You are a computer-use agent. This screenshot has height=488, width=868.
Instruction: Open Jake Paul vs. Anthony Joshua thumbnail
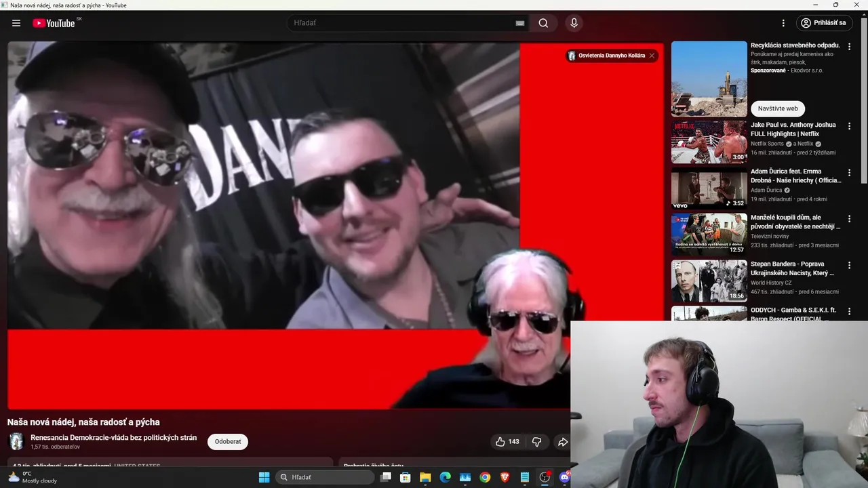[709, 142]
